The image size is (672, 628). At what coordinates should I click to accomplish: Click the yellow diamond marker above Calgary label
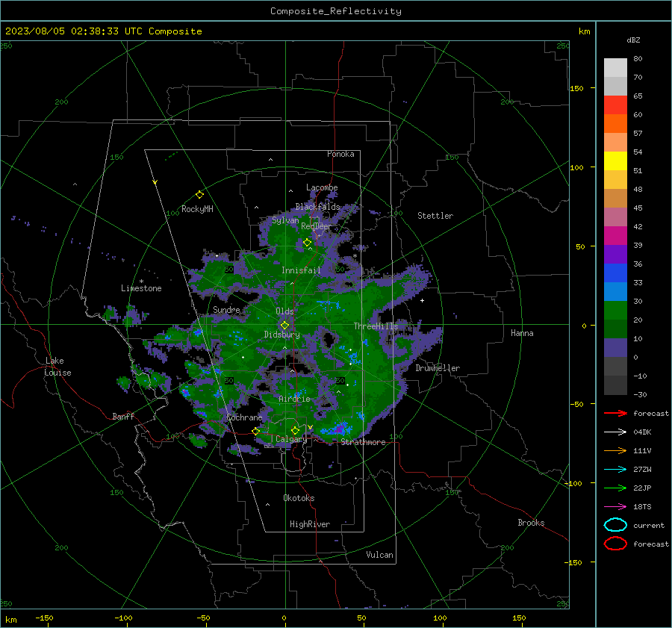click(295, 430)
